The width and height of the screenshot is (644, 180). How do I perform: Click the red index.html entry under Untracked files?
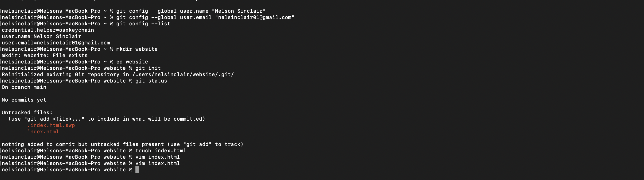43,132
